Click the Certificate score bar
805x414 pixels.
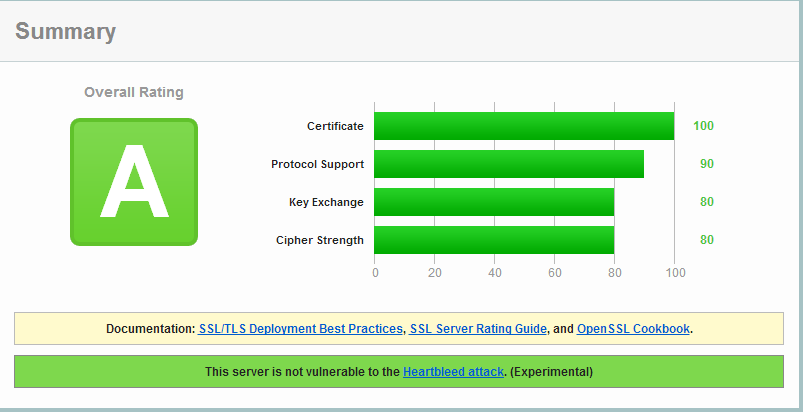tap(524, 126)
